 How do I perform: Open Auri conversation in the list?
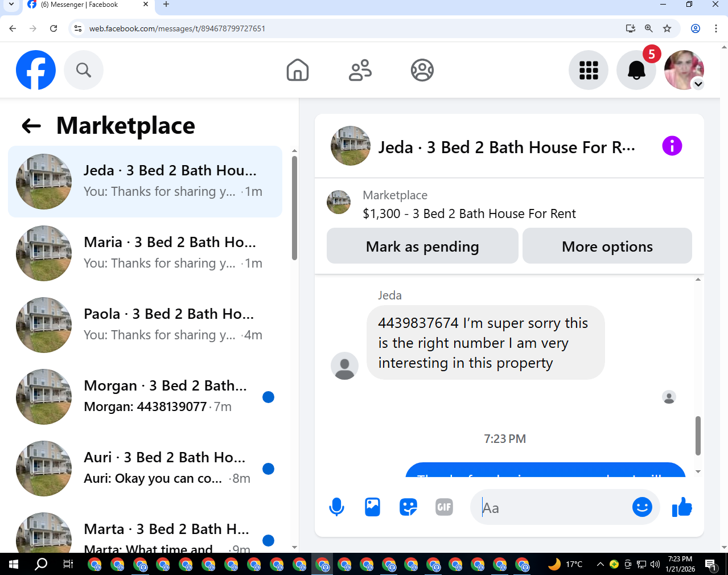pos(145,469)
